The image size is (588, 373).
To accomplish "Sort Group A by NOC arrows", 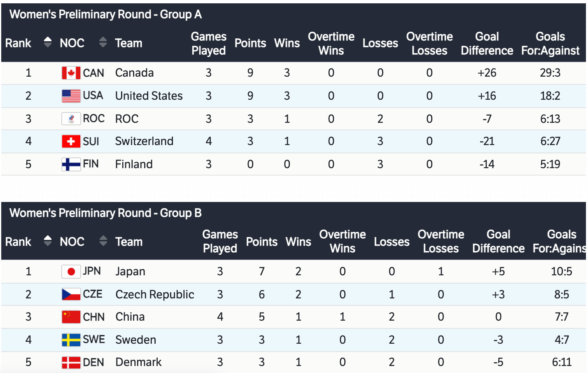I will coord(103,42).
